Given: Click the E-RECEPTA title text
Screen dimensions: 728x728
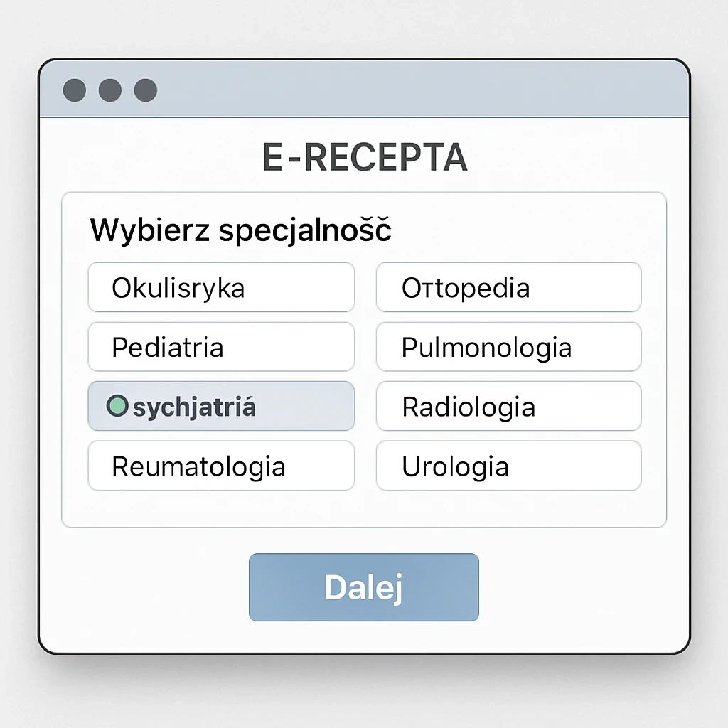Looking at the screenshot, I should [365, 158].
